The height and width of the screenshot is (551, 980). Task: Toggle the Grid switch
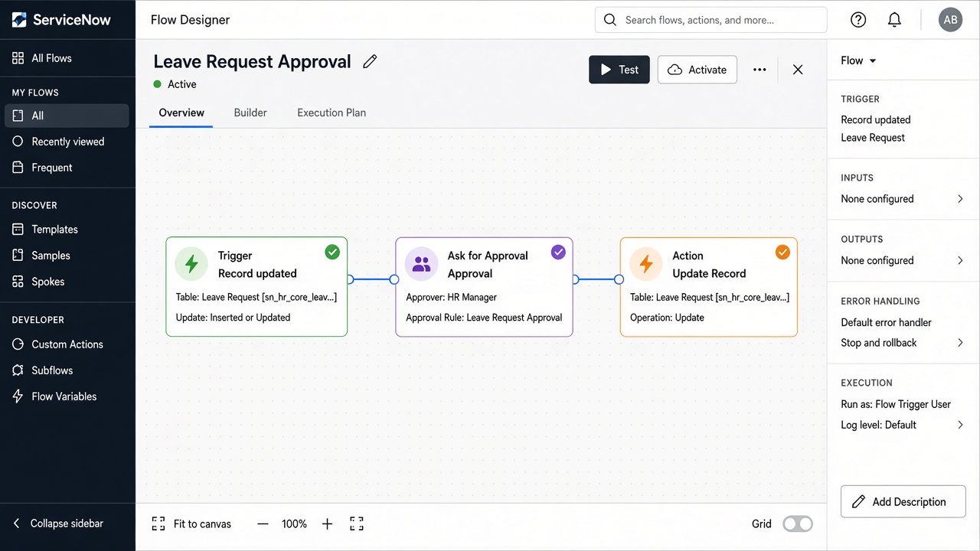pos(797,523)
